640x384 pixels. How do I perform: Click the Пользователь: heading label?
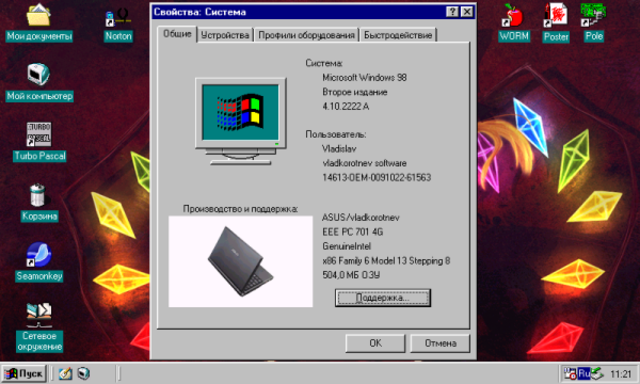336,134
